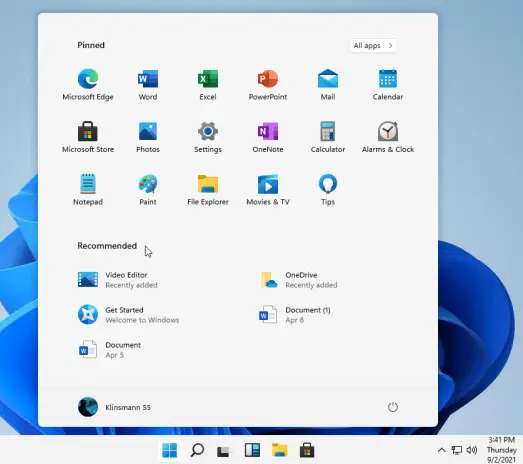
Task: Open the Calendar app
Action: [388, 85]
